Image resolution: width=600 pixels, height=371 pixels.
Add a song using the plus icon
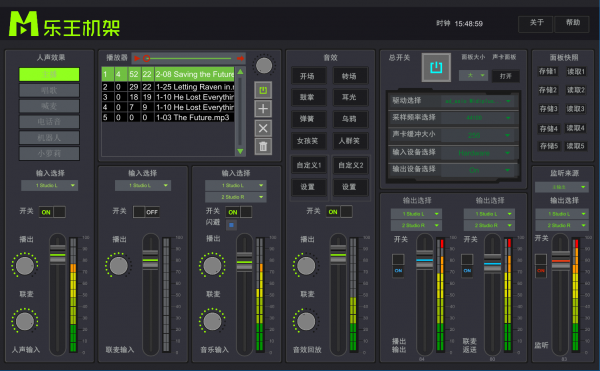[263, 109]
